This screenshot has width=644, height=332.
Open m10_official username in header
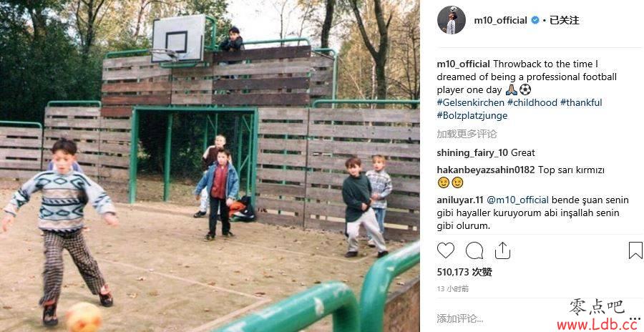[x=500, y=20]
